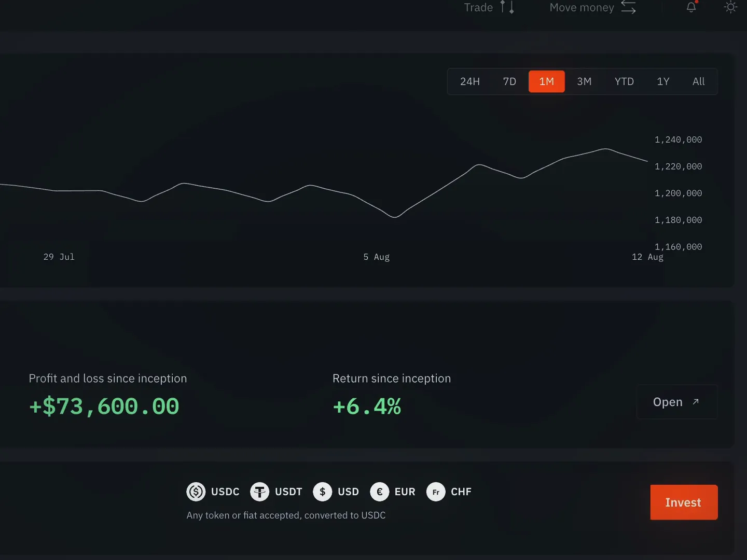Select the EUR euro icon
Image resolution: width=747 pixels, height=560 pixels.
point(380,492)
